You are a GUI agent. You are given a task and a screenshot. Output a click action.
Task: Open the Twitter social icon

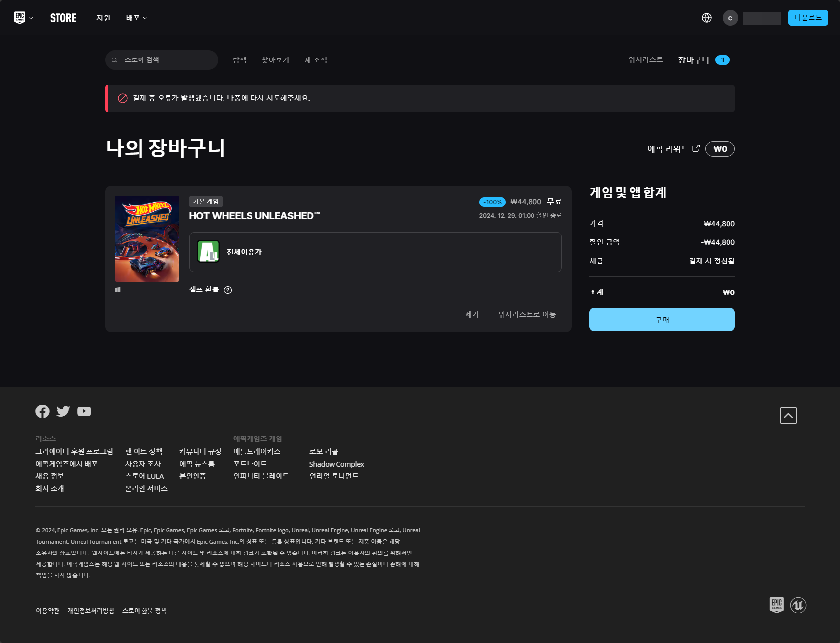63,411
